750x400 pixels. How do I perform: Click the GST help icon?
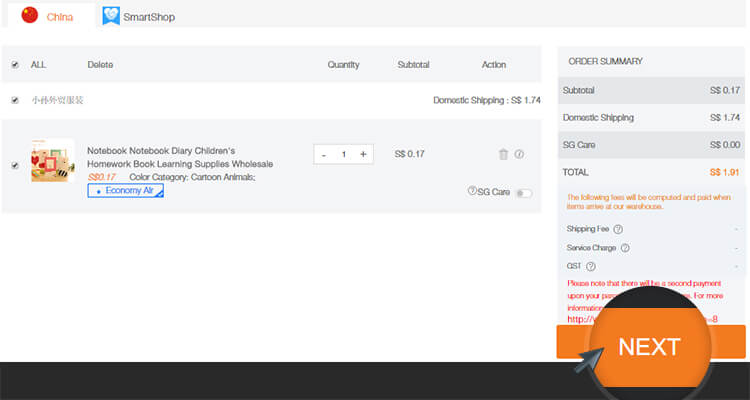pyautogui.click(x=591, y=267)
